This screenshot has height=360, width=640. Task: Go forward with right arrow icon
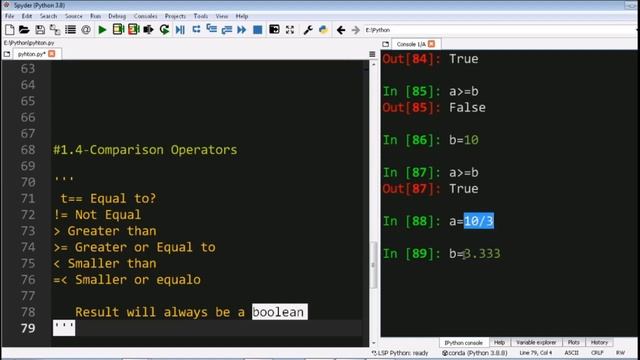(x=356, y=30)
